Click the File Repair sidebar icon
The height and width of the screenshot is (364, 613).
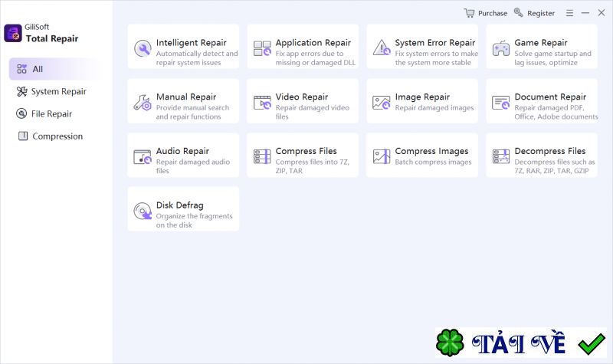pyautogui.click(x=21, y=113)
